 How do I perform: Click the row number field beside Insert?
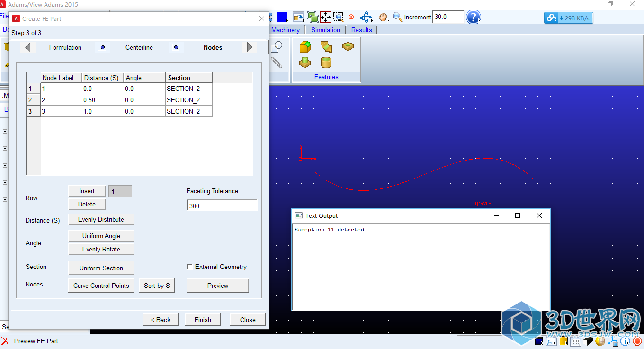click(120, 191)
